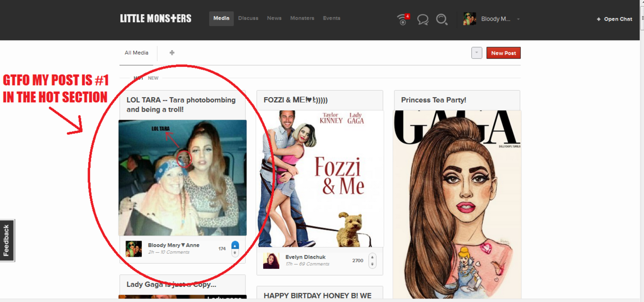Viewport: 644px width, 302px height.
Task: Click Bloody Mary Anne's avatar under the post
Action: tap(134, 249)
